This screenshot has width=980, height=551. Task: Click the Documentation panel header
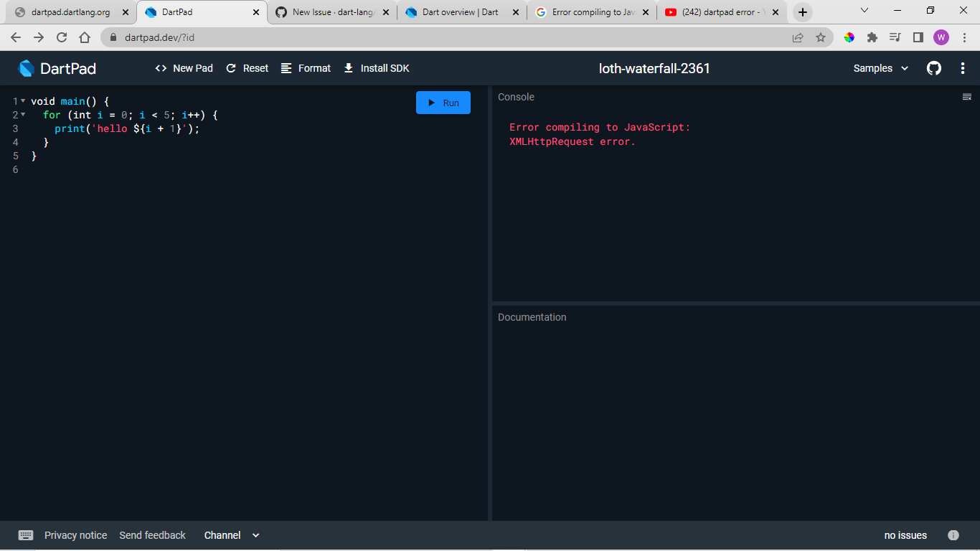tap(532, 317)
